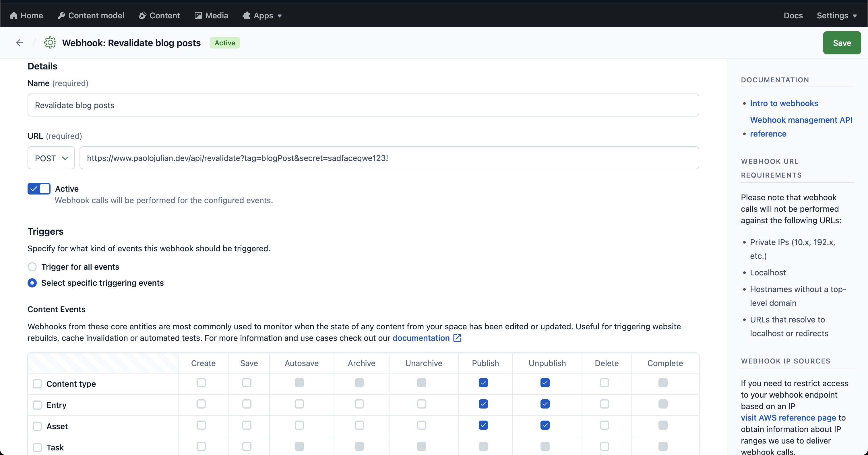Click the Content model icon
Screen dimensions: 868x455
pyautogui.click(x=61, y=15)
